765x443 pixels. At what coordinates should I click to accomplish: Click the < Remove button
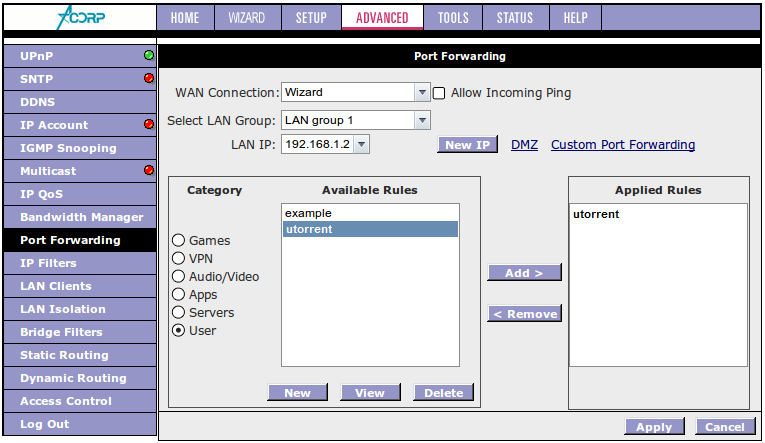point(524,314)
